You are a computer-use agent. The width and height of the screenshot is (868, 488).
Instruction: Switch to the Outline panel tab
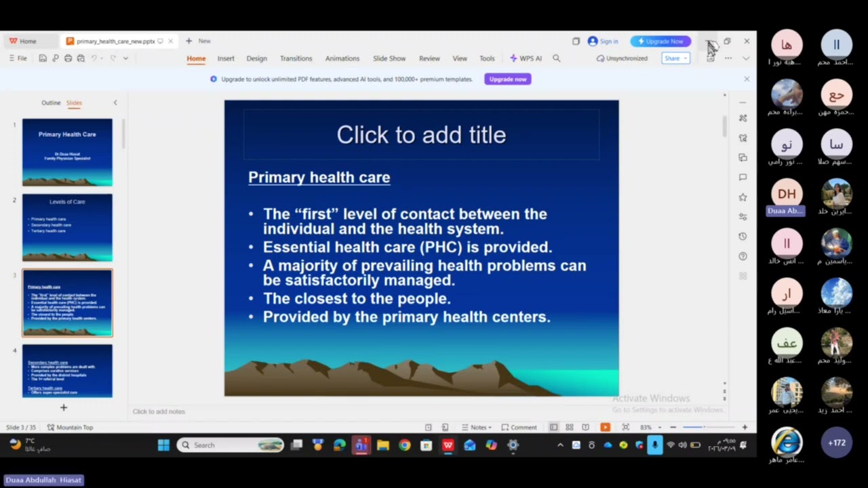pyautogui.click(x=51, y=103)
